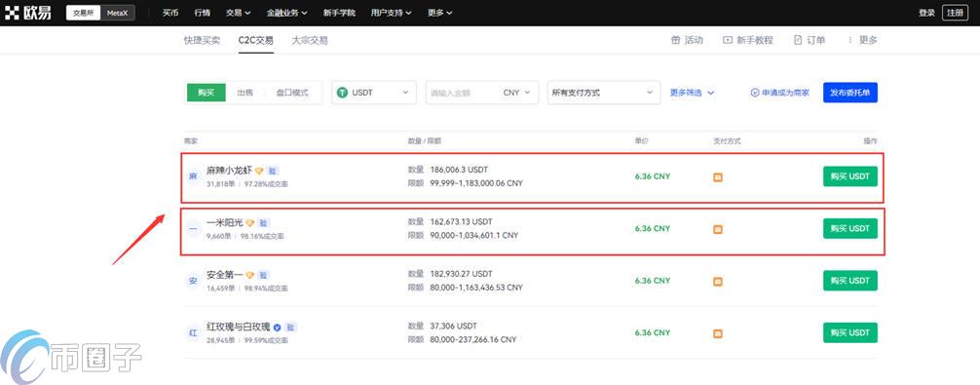The width and height of the screenshot is (980, 385).
Task: Click 购买 USDT for 一米阳光
Action: coord(850,229)
